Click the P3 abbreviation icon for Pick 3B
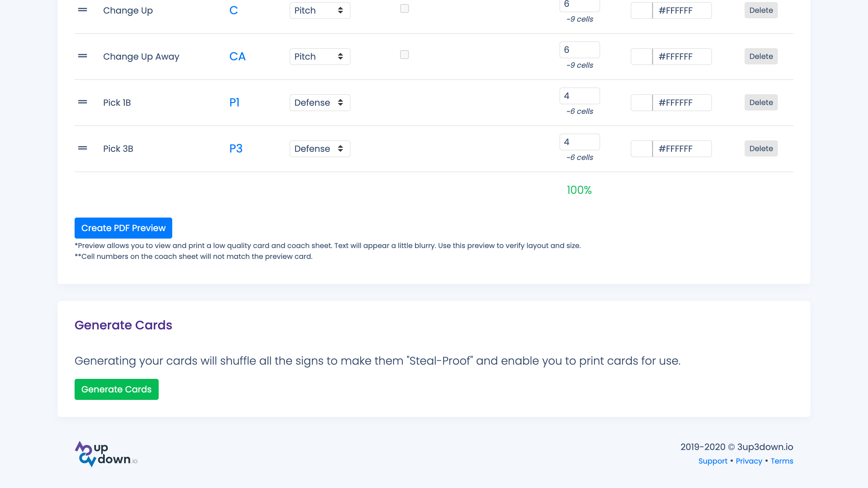 point(236,148)
